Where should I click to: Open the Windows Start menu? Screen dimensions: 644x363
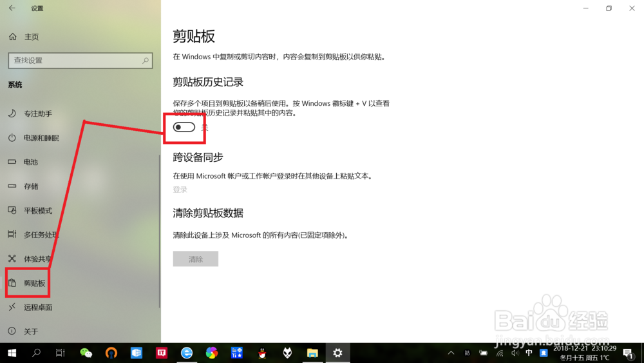tap(12, 353)
